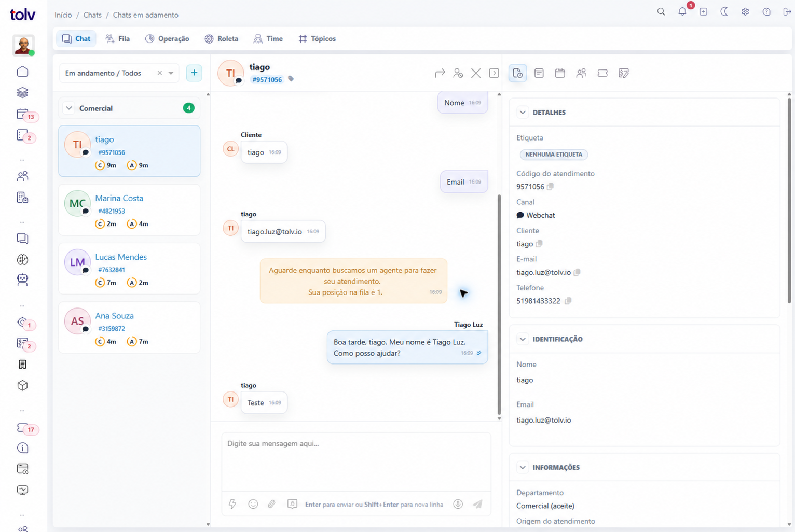Go to home icon in left sidebar

coord(22,72)
